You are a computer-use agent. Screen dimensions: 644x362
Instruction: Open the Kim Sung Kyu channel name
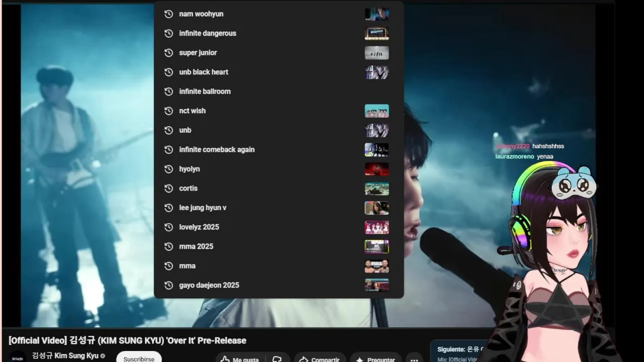65,355
